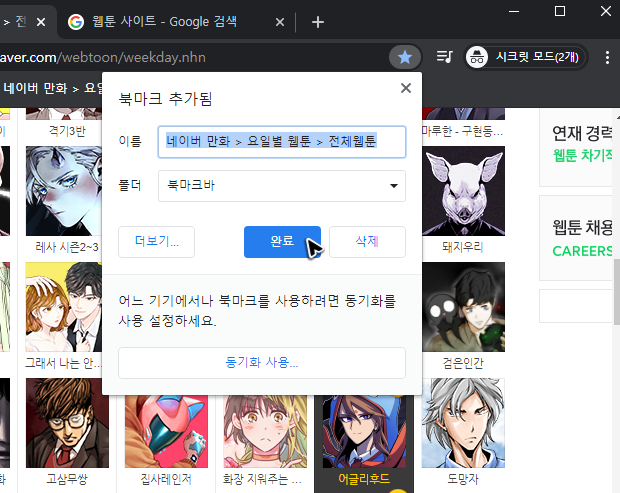
Task: Open the media control playlist icon
Action: tap(444, 57)
